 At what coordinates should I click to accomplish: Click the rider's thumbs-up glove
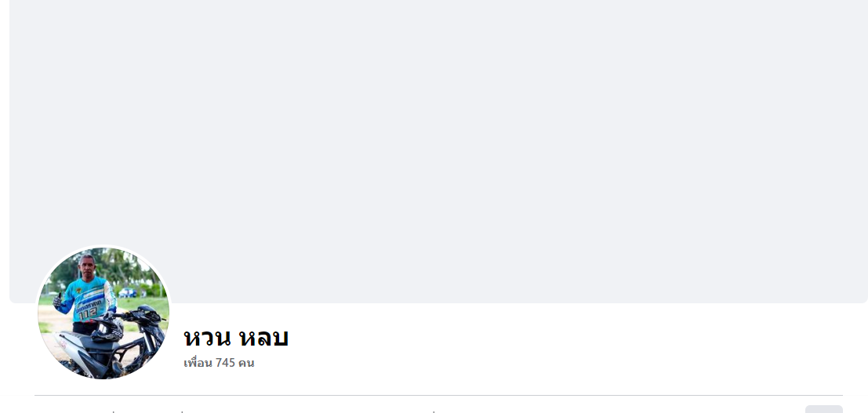pyautogui.click(x=57, y=301)
